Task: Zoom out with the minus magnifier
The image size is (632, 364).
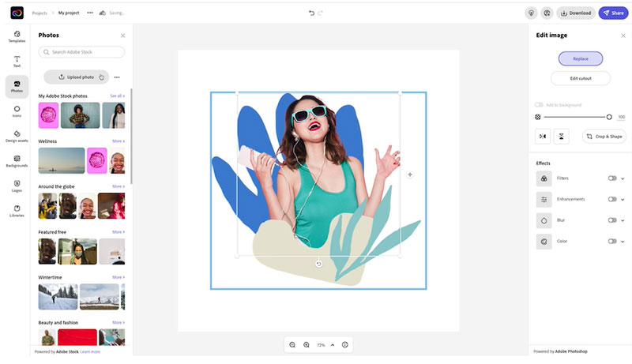Action: click(292, 345)
